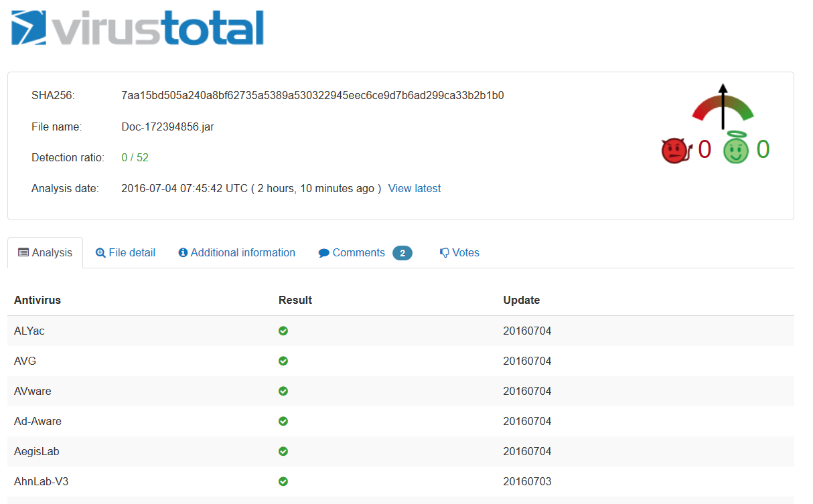Click the analysis date 2016-07-04 07:45:42 UTC
813x504 pixels.
pyautogui.click(x=185, y=188)
